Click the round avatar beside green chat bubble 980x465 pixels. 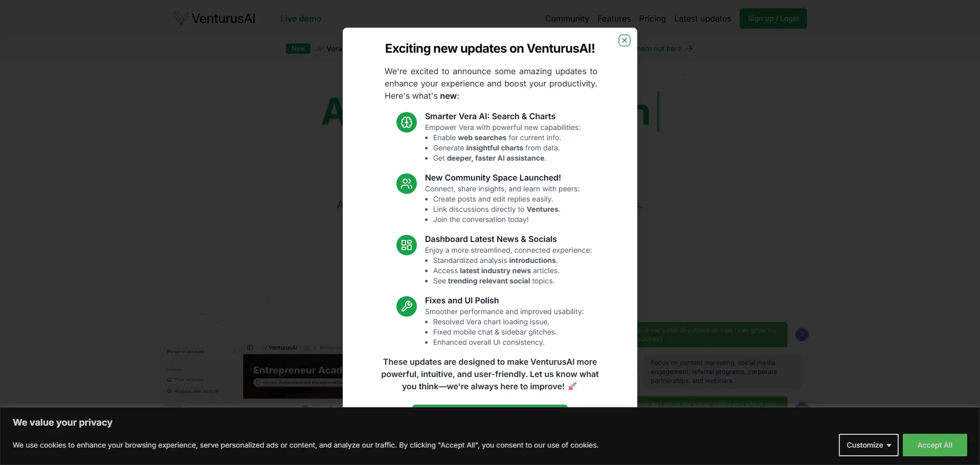[x=801, y=335]
